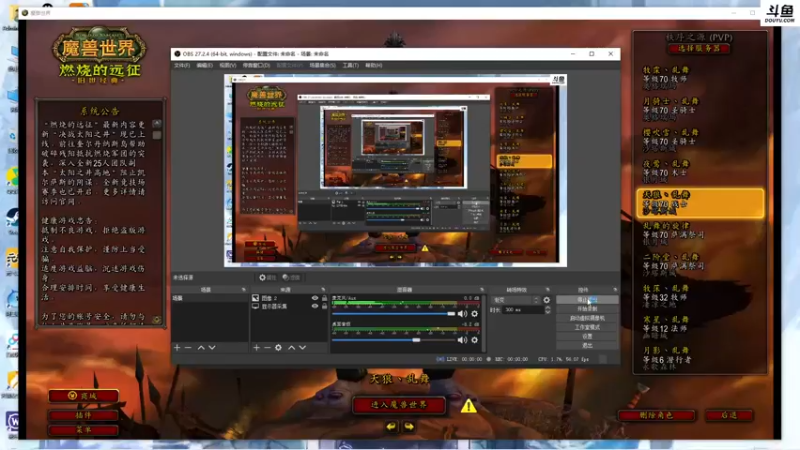
Task: Add a new source with the plus icon in Sources panel
Action: [x=256, y=347]
